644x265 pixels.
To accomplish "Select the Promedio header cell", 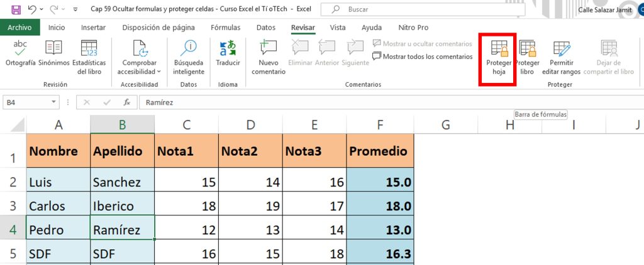I will 380,151.
